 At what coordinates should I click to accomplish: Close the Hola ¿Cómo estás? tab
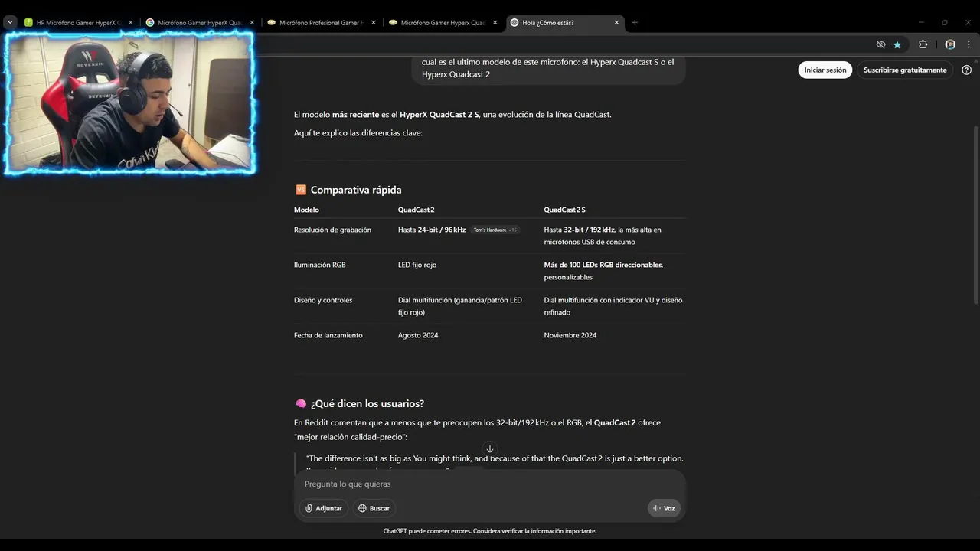coord(616,22)
